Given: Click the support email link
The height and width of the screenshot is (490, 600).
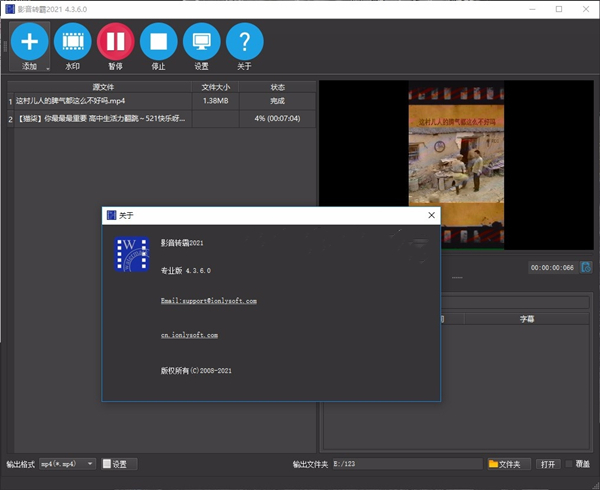Looking at the screenshot, I should (208, 300).
